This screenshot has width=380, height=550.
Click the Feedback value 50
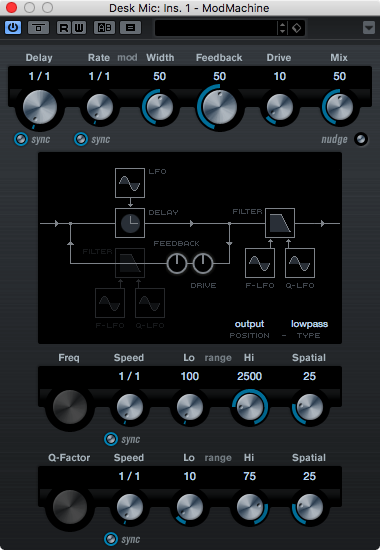pos(219,76)
